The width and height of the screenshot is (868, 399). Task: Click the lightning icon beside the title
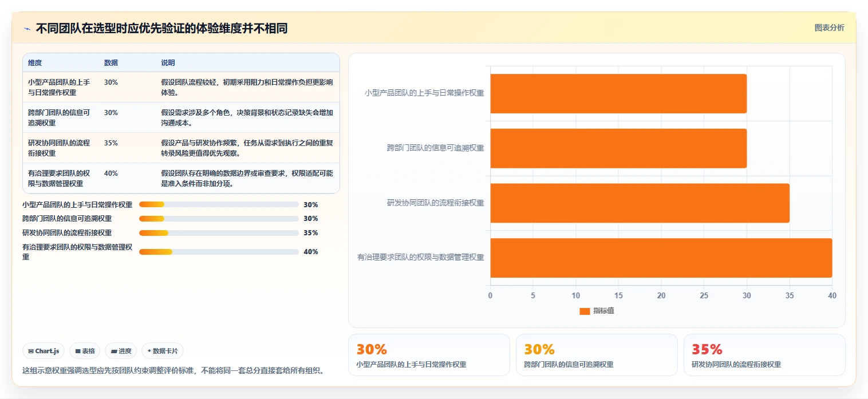pyautogui.click(x=27, y=29)
